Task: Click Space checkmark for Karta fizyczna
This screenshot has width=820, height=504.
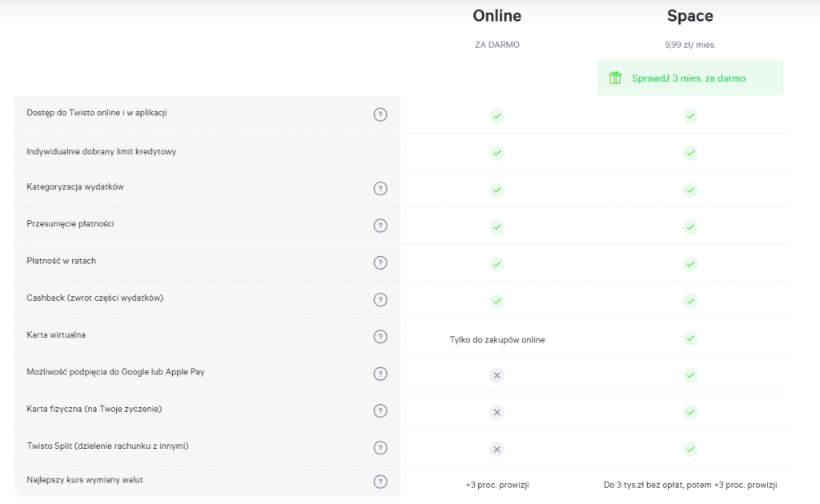Action: pos(690,413)
